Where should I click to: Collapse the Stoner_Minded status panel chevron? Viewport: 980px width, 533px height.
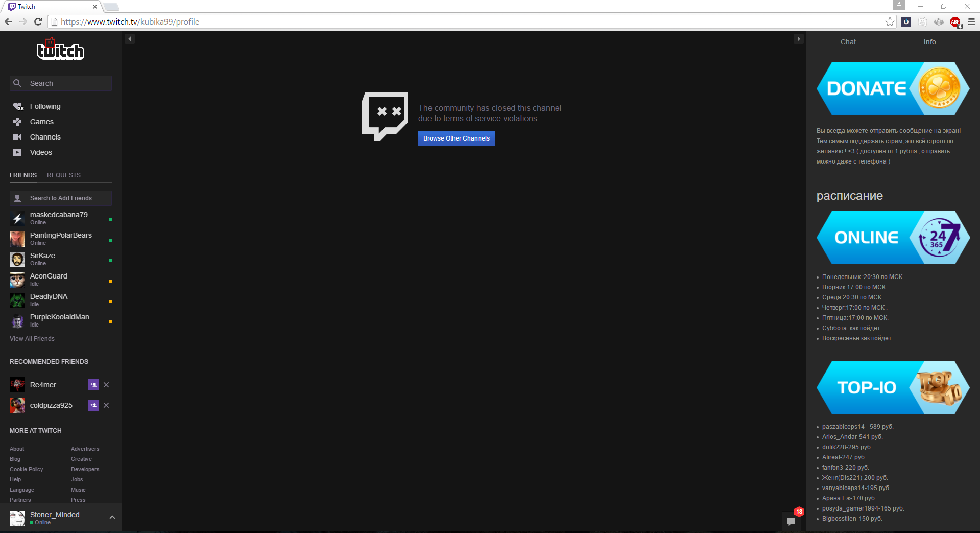coord(112,517)
